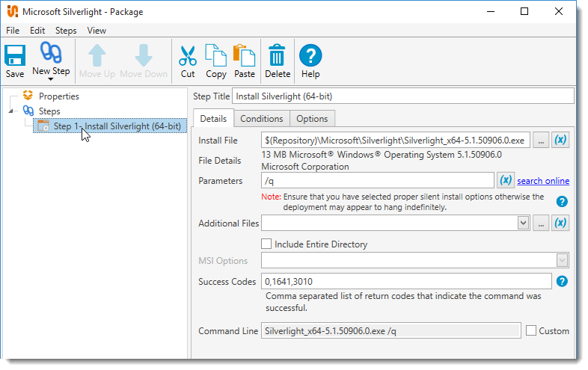Expand the Additional Files dropdown
The width and height of the screenshot is (588, 370).
523,223
